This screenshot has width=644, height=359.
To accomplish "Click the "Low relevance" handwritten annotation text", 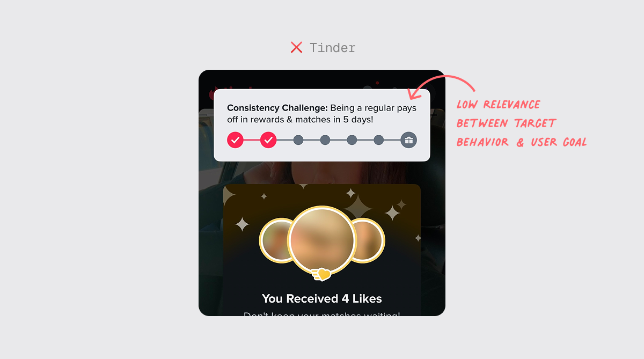I will (x=499, y=105).
